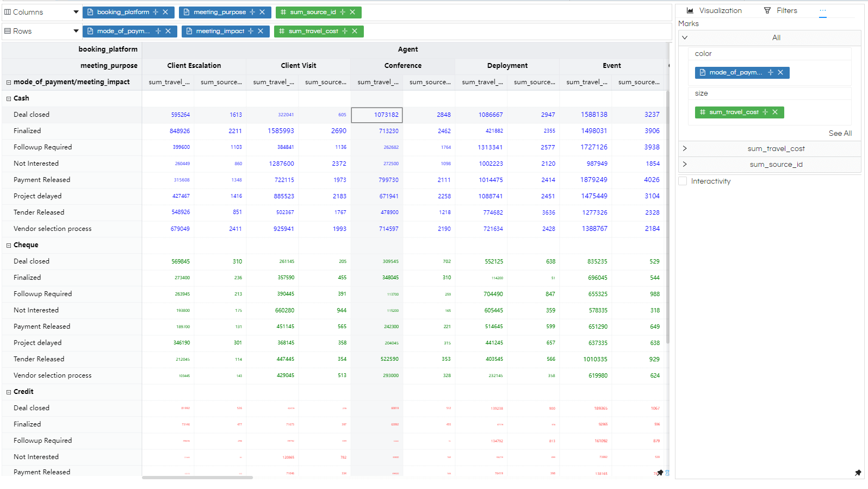
Task: Collapse the mode_of_payment/meeting_impact header
Action: coord(9,82)
